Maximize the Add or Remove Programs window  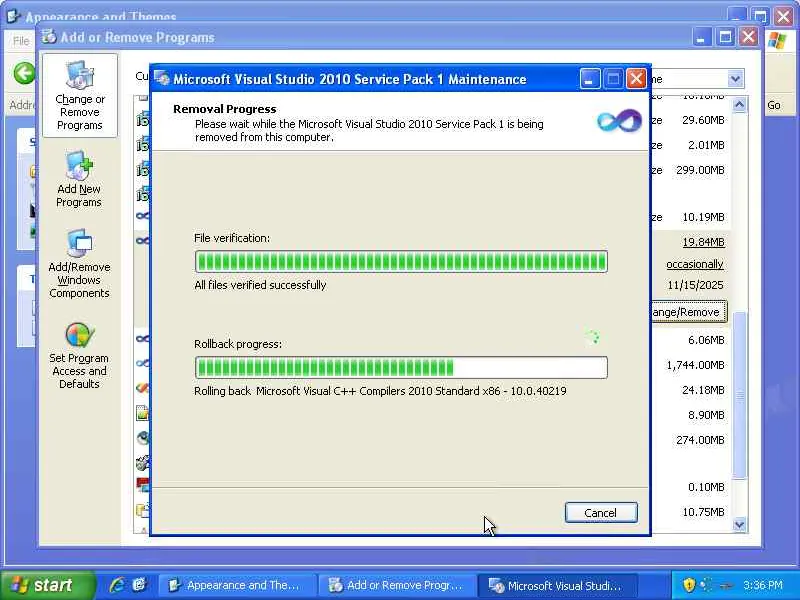pyautogui.click(x=725, y=37)
